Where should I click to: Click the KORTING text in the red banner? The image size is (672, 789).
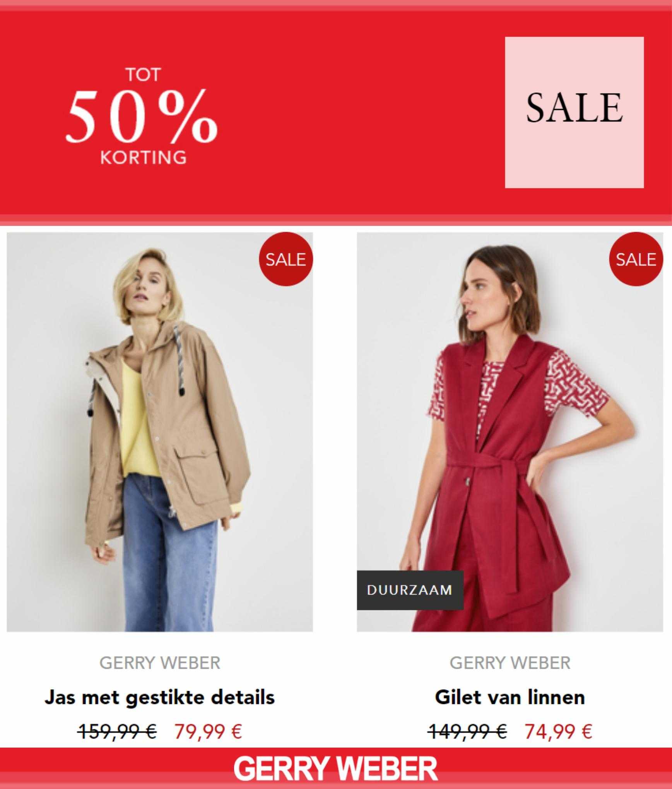coord(144,157)
